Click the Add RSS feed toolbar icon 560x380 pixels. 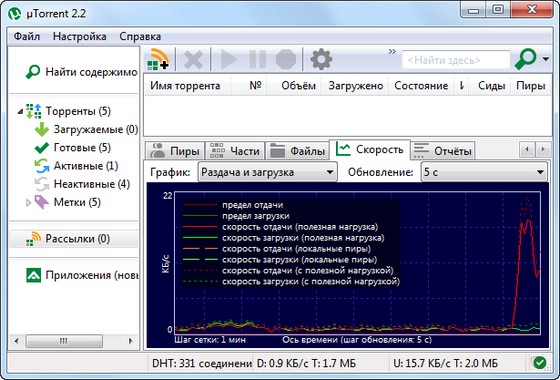158,59
